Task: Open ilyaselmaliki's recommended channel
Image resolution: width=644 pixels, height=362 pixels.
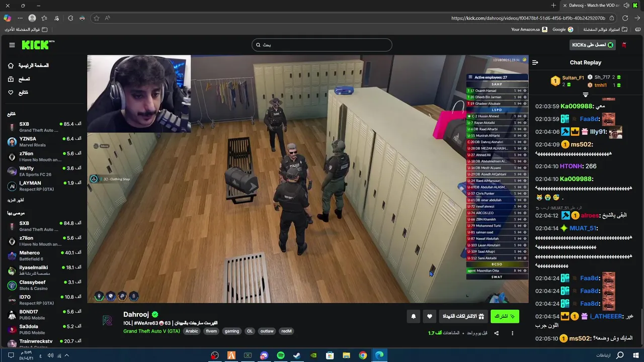Action: [x=44, y=270]
